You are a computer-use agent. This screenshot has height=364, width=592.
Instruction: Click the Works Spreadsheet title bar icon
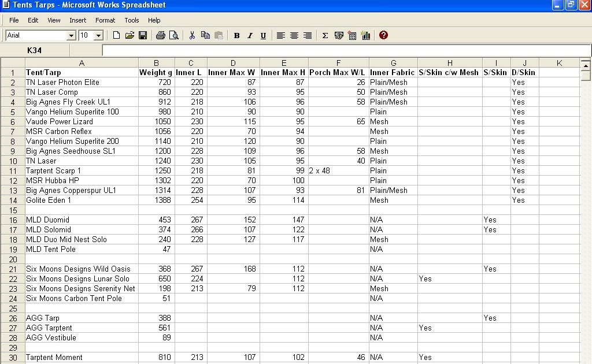point(6,5)
